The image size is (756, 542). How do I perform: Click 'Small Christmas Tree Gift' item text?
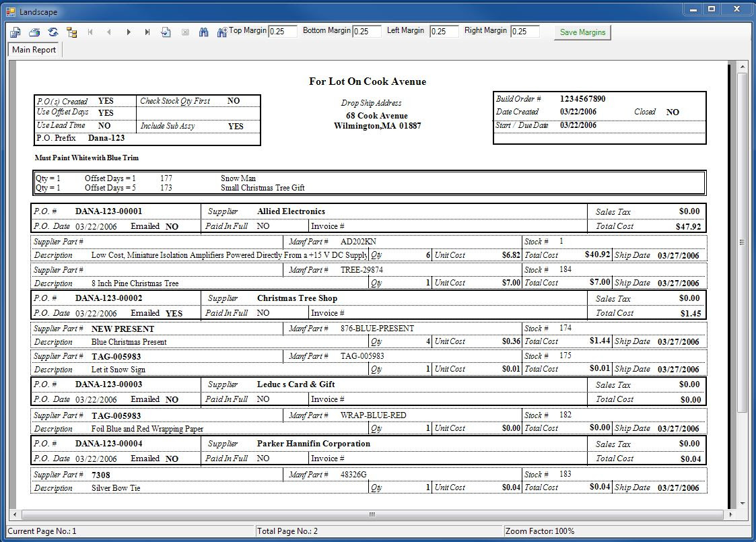(x=263, y=188)
